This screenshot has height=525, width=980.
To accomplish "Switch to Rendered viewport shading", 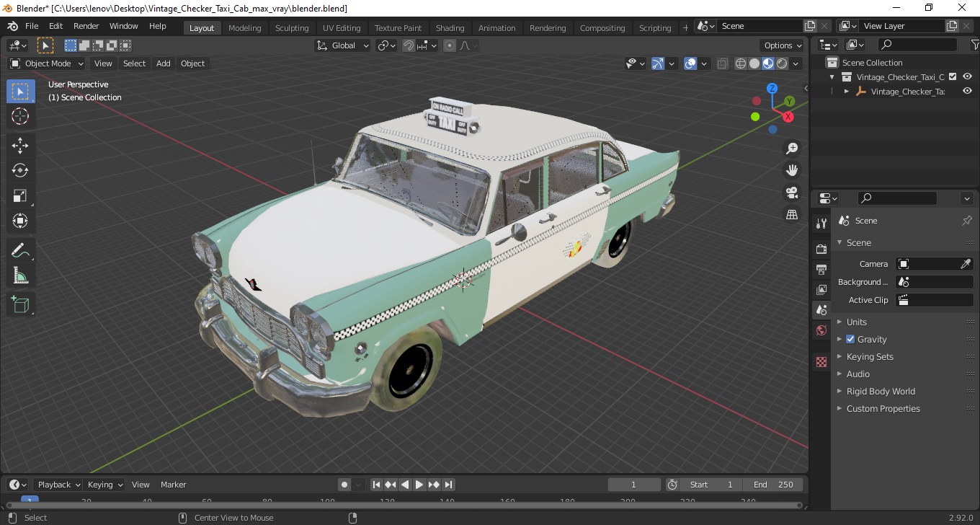I will [x=782, y=63].
